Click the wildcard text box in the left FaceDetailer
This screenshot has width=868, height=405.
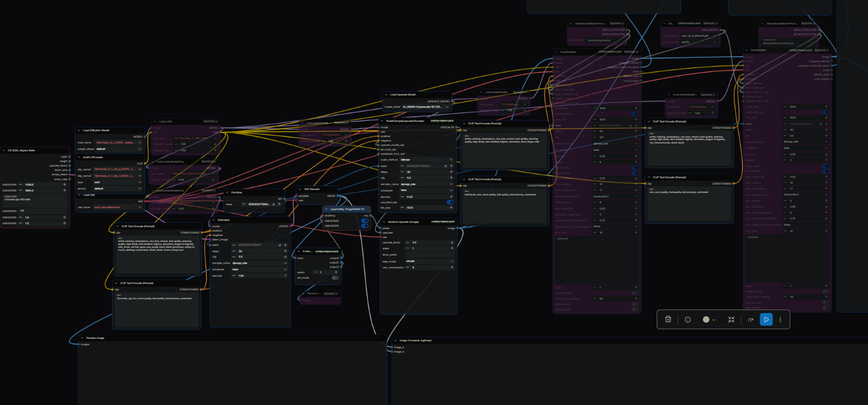597,260
